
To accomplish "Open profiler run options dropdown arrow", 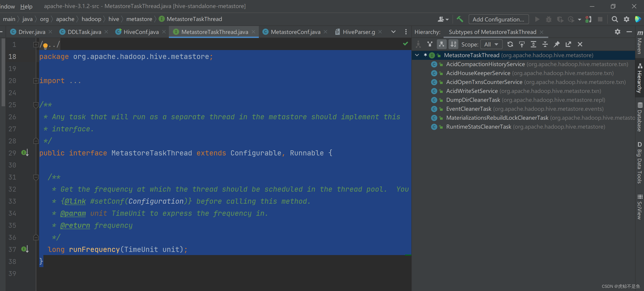I will click(579, 19).
